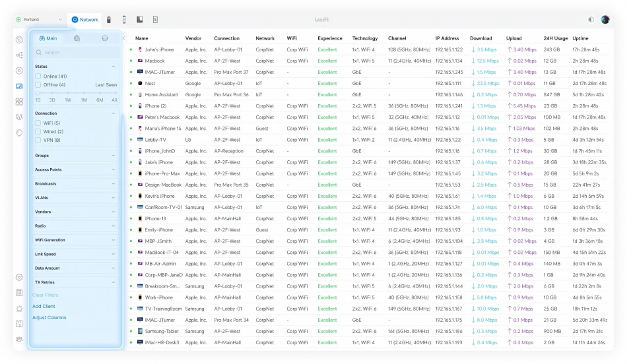Screen dimensions: 627x364
Task: Sort by the Experience column header
Action: [330, 38]
